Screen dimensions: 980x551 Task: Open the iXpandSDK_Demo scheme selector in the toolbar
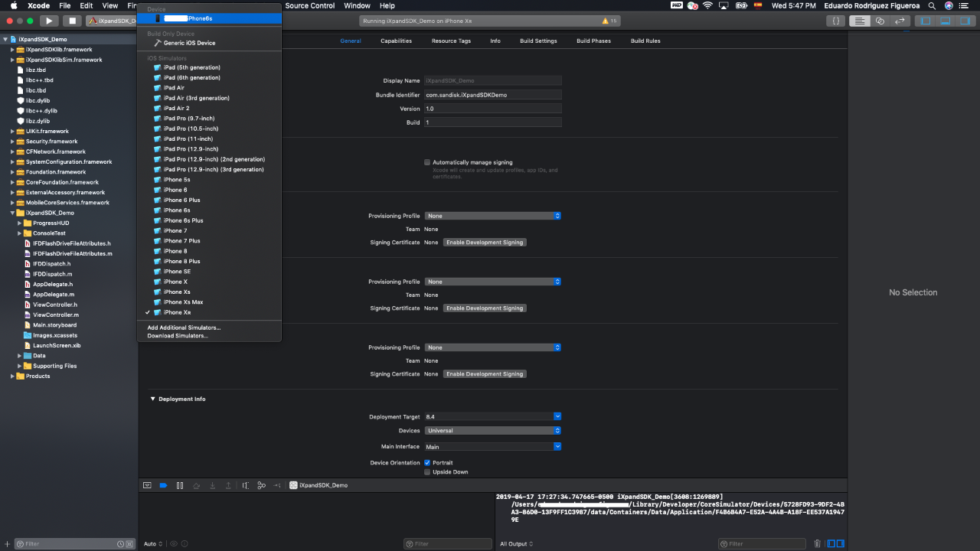coord(112,21)
